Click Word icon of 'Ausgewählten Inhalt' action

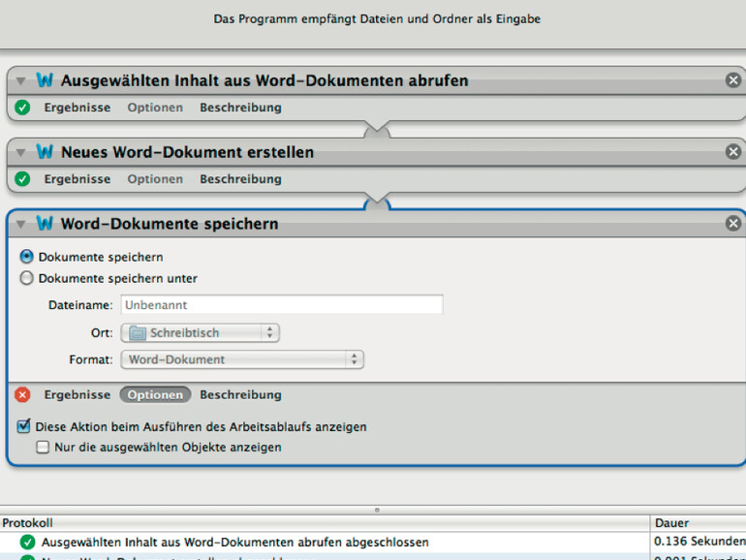45,80
